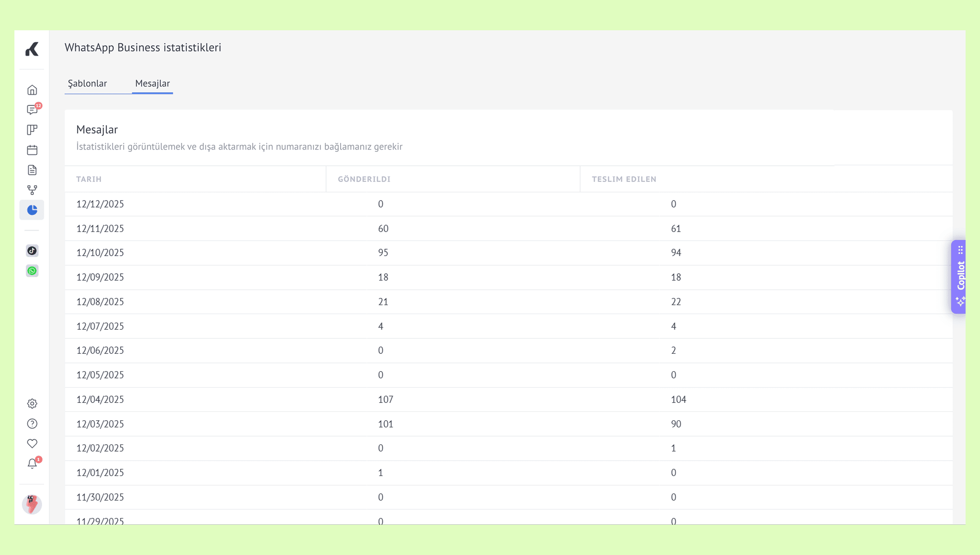Select the statistics pie chart icon

[x=32, y=210]
